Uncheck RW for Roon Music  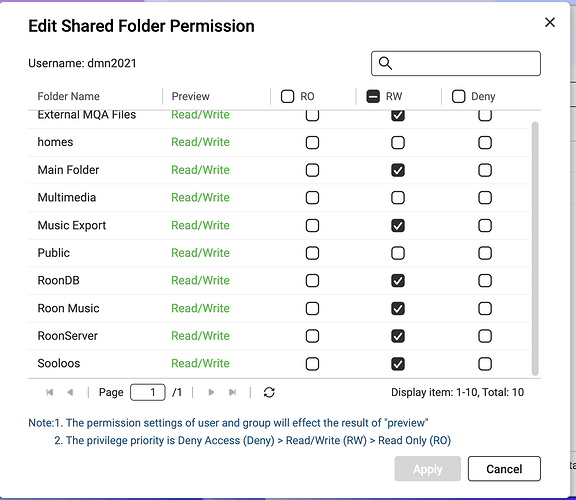pyautogui.click(x=398, y=309)
